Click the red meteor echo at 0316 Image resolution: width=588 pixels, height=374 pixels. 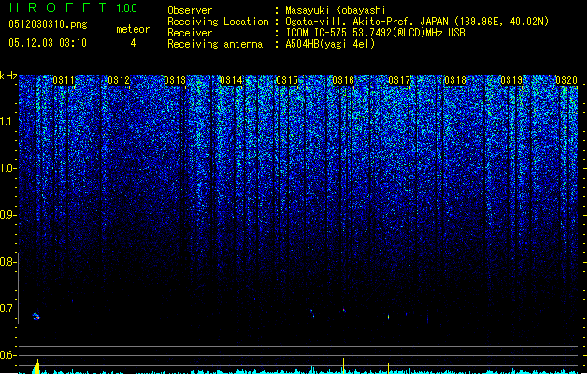click(x=343, y=310)
